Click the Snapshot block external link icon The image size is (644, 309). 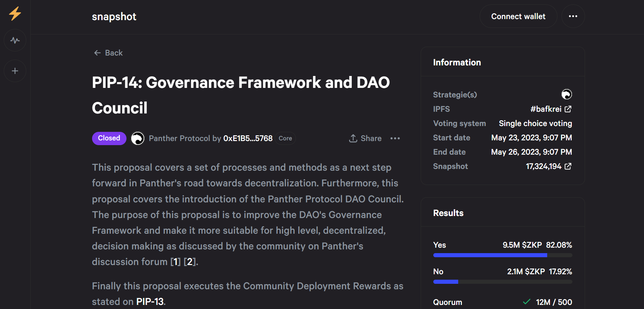568,166
